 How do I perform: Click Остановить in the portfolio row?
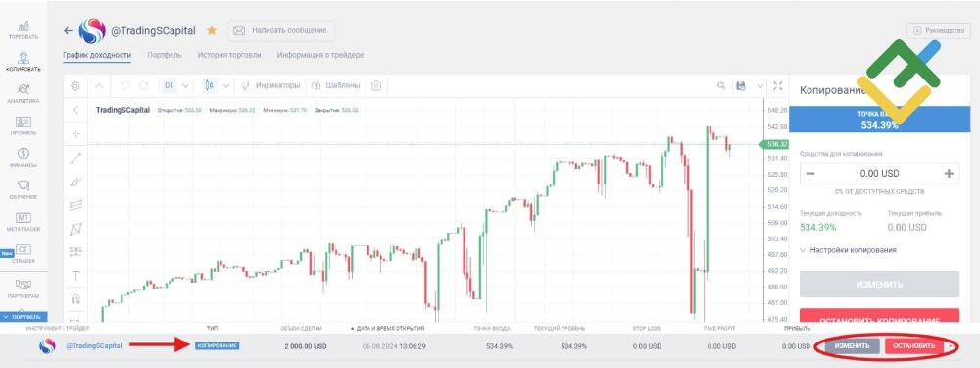click(x=913, y=346)
